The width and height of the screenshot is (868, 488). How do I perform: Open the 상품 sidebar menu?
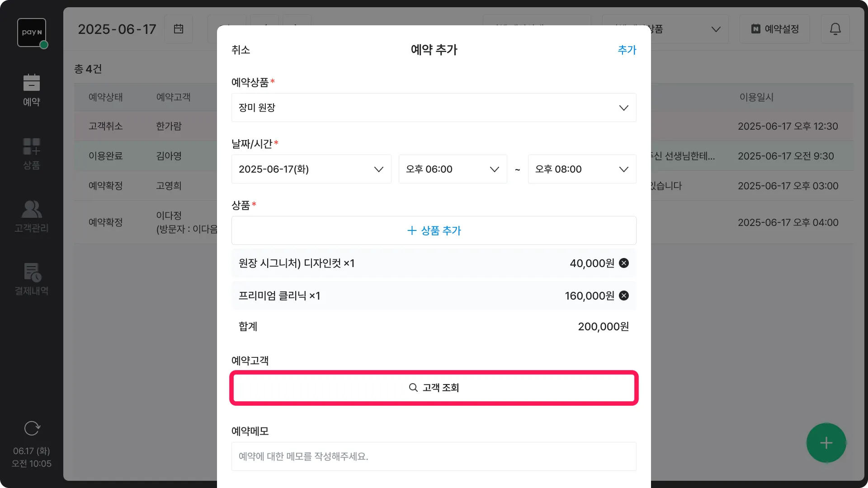(x=32, y=154)
